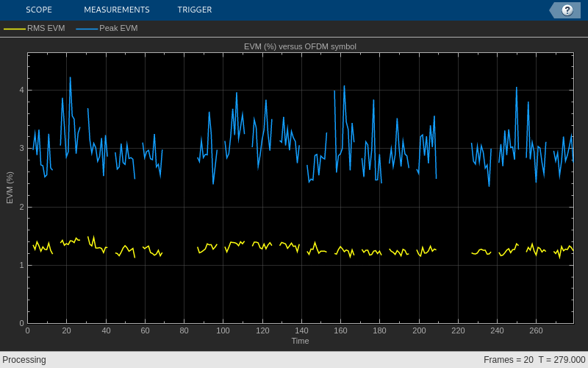Click the y-axis tick label 4

(22, 90)
